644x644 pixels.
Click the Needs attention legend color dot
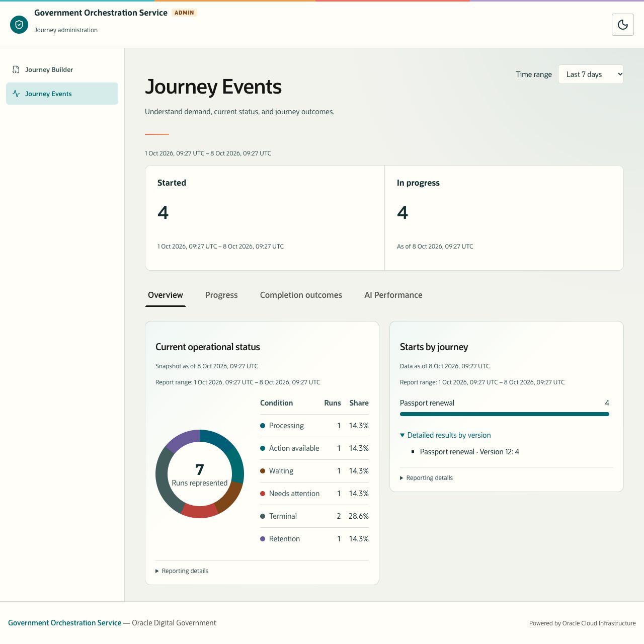tap(263, 494)
